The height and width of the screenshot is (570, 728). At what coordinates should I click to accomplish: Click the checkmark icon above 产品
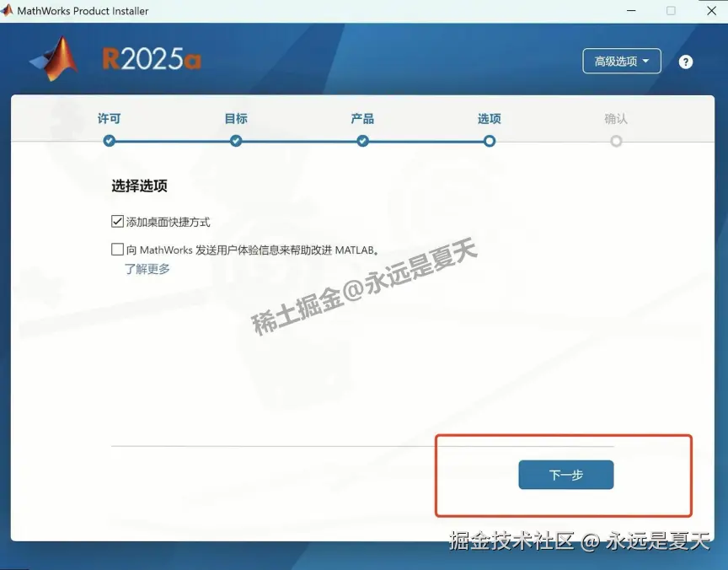click(362, 141)
